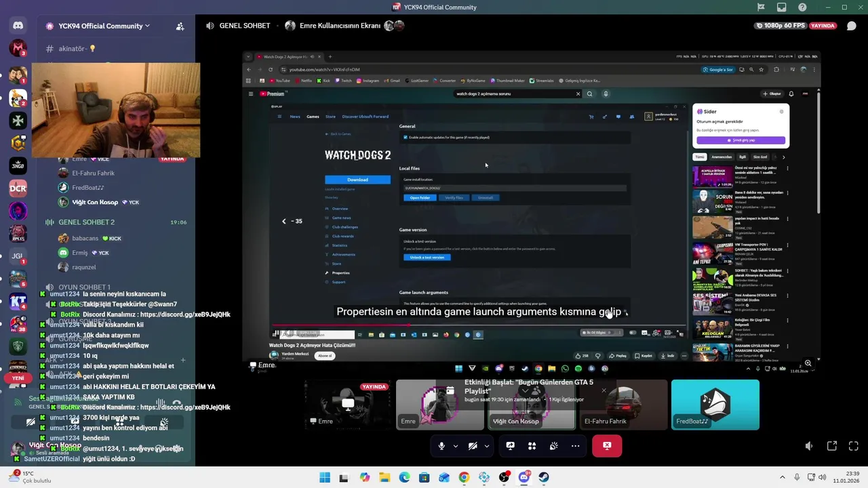The image size is (868, 488).
Task: Open activities launcher in call controls
Action: [x=532, y=446]
